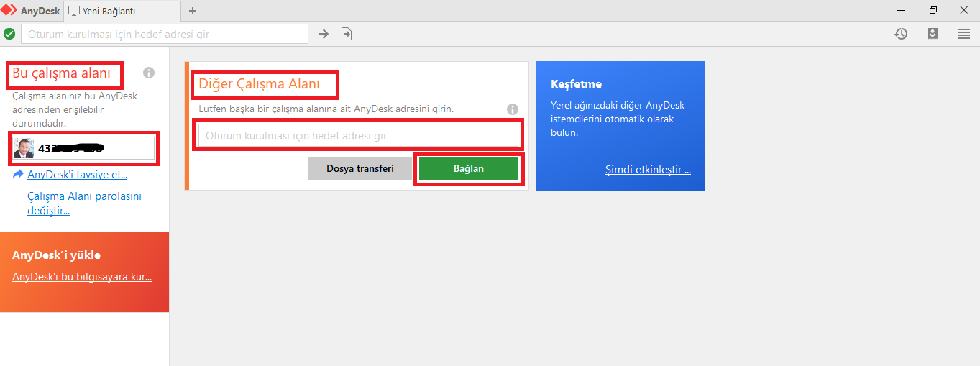Click the Dosya transferi button
The height and width of the screenshot is (366, 980).
click(x=360, y=168)
